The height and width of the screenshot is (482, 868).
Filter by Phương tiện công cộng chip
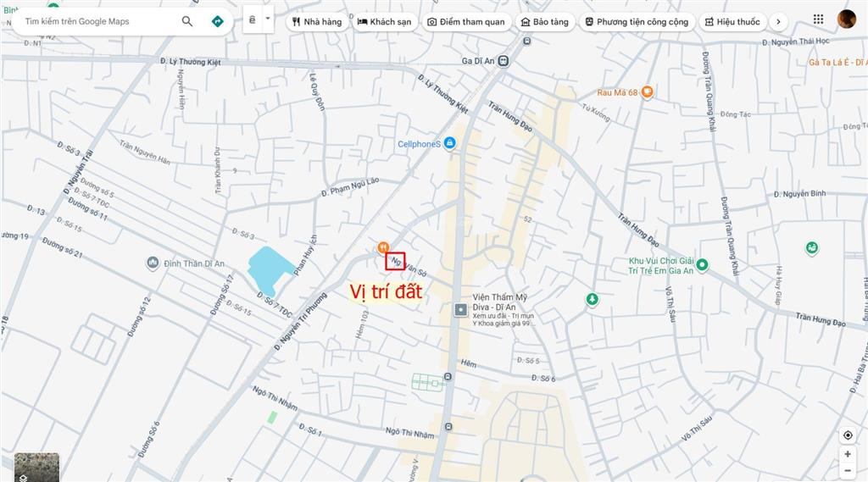tap(637, 22)
